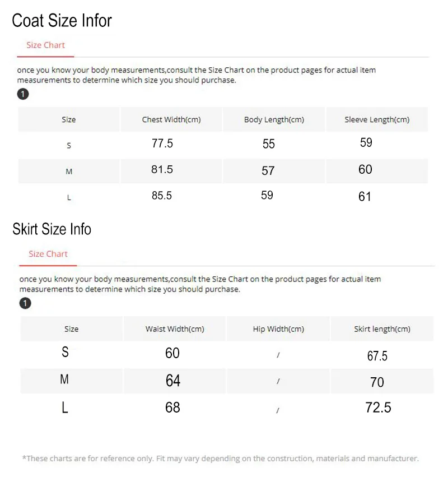Click the 77.5 chest width value
The image size is (448, 486).
click(162, 143)
